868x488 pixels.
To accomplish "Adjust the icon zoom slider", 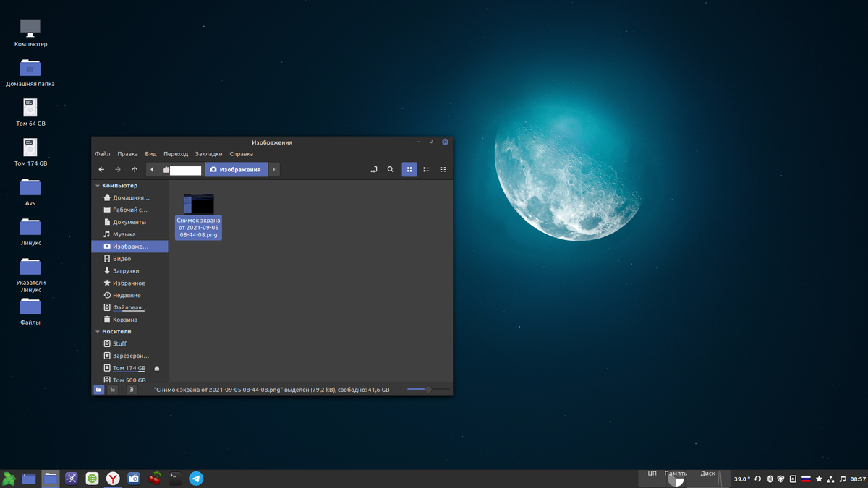I will [x=428, y=390].
